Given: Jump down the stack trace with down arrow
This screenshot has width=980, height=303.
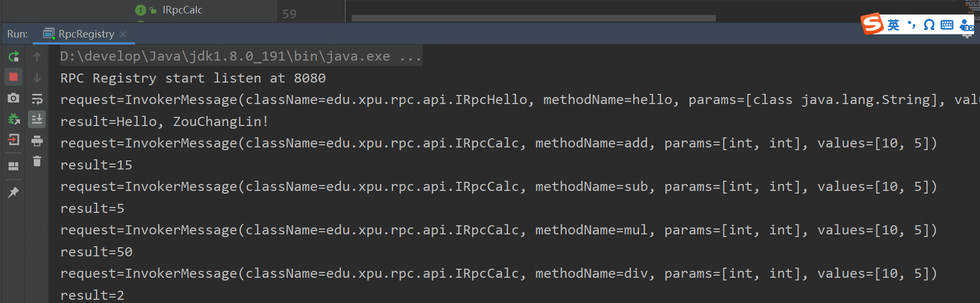Looking at the screenshot, I should 37,78.
